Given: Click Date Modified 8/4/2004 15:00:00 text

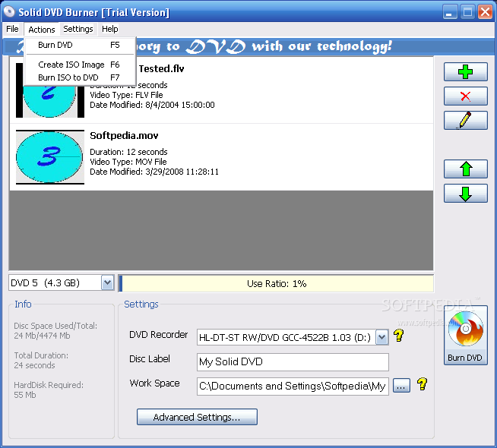Looking at the screenshot, I should 152,105.
